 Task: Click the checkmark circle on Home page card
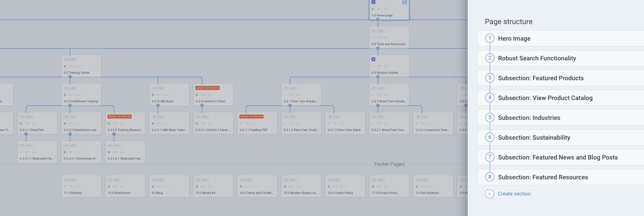[405, 2]
